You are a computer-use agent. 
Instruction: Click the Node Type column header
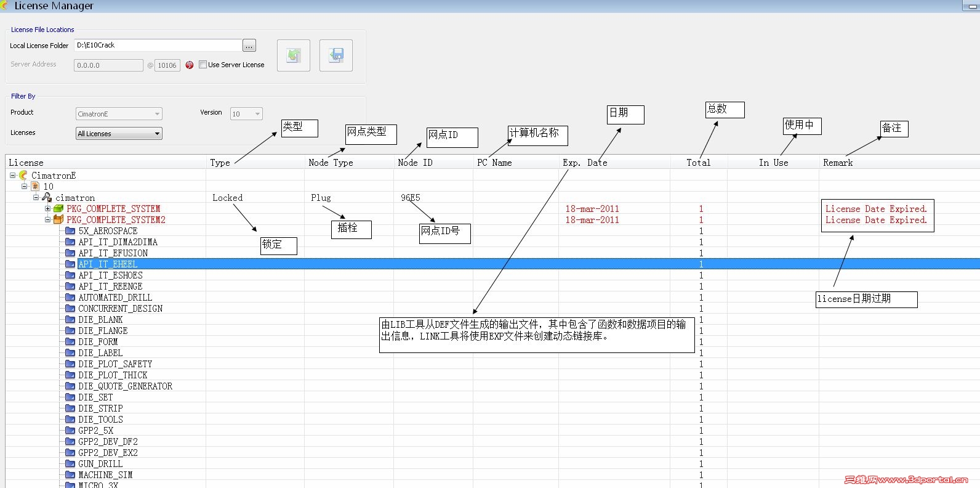349,163
